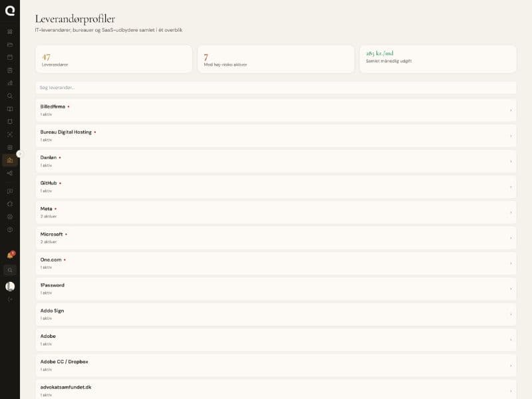Open the Microsoft vendor name

(x=51, y=234)
